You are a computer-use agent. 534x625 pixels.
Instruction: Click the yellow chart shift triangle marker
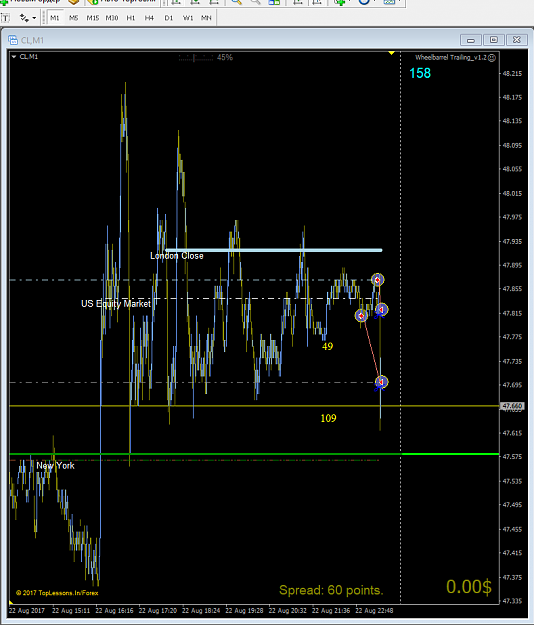coord(391,53)
